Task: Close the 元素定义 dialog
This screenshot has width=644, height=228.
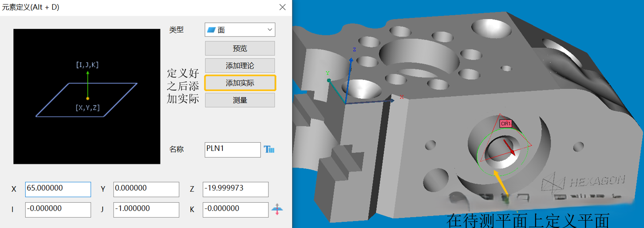Action: point(282,7)
